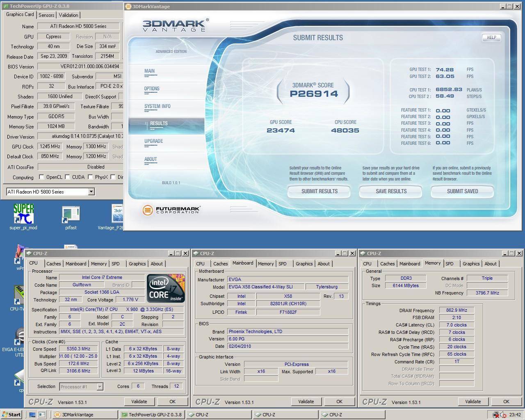The height and width of the screenshot is (420, 525).
Task: Click the Default Clock 850 MHz field
Action: coord(50,156)
